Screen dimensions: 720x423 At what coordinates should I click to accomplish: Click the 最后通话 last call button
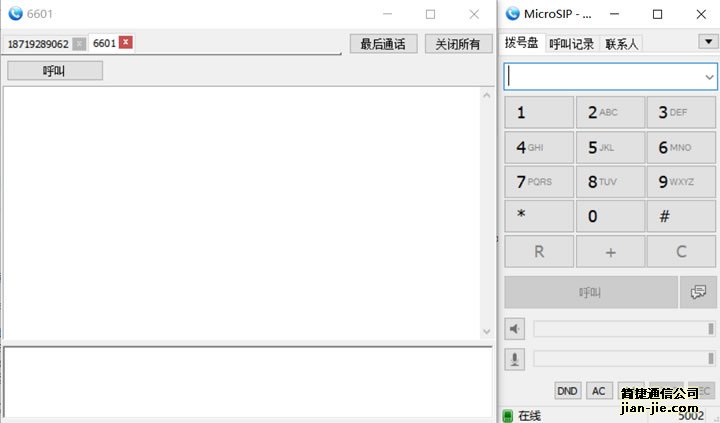pos(383,44)
